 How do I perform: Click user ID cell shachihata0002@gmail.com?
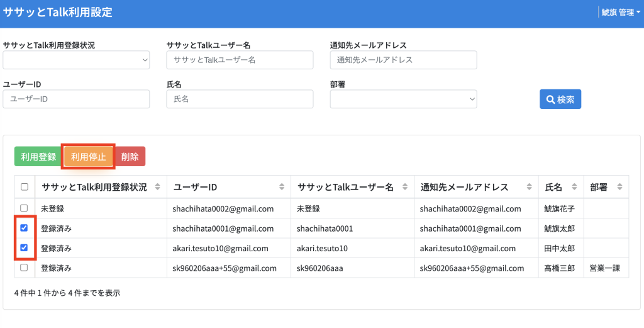223,209
